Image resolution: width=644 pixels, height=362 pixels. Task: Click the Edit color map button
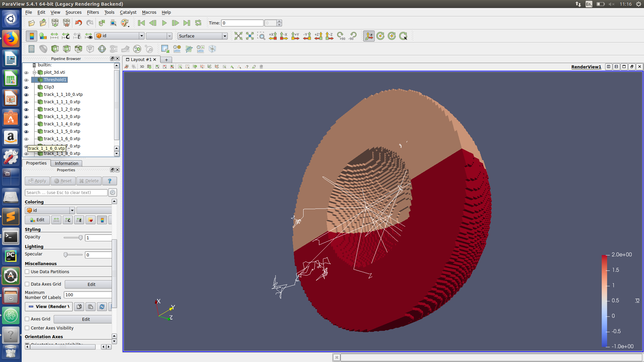pos(37,220)
